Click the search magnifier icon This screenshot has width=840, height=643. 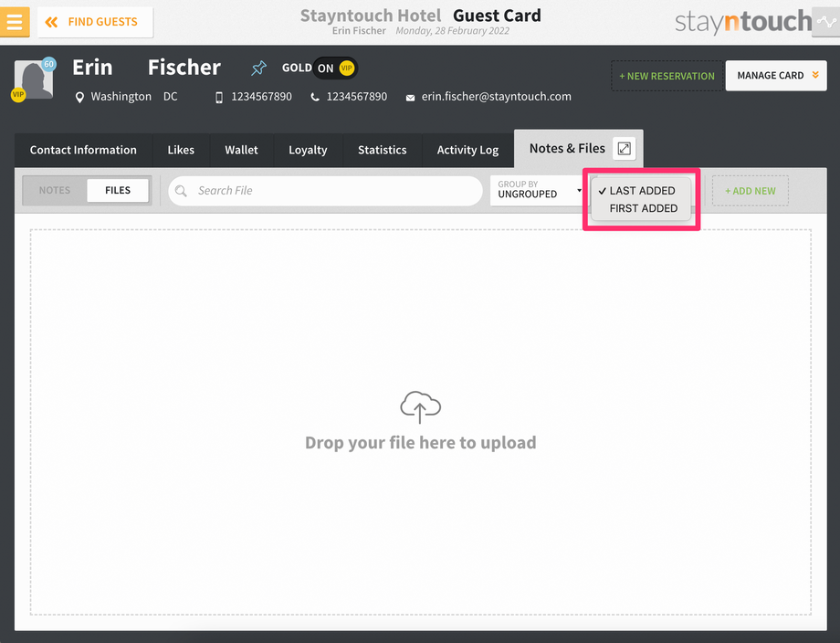click(x=181, y=191)
